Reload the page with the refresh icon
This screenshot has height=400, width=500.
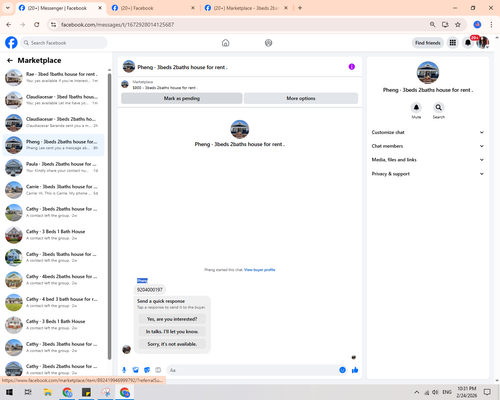(x=37, y=24)
